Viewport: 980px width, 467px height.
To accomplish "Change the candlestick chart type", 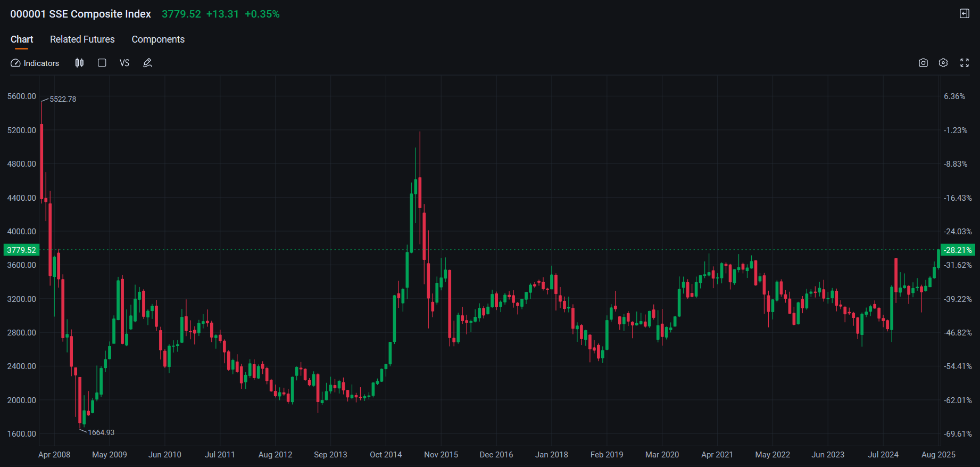I will click(x=79, y=63).
